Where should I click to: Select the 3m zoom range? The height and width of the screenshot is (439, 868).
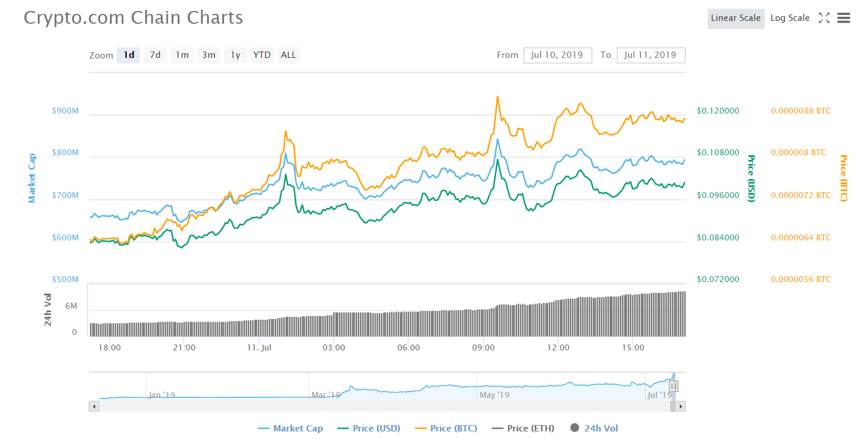(208, 55)
